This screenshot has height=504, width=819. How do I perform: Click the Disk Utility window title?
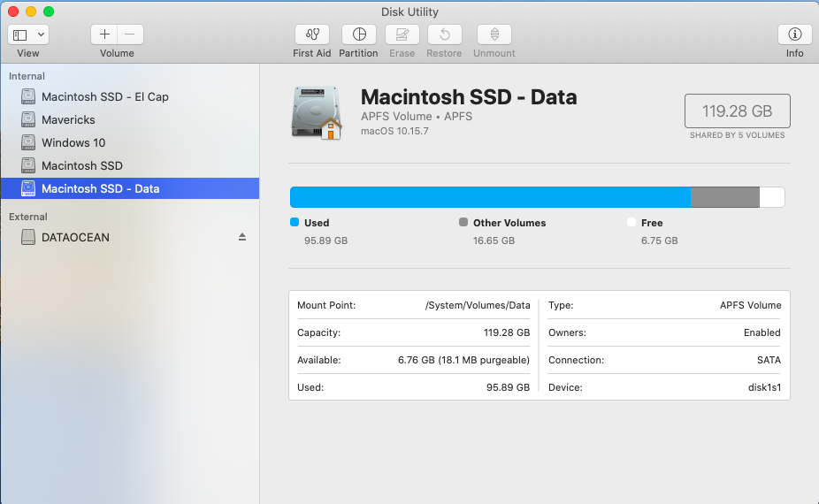click(409, 11)
